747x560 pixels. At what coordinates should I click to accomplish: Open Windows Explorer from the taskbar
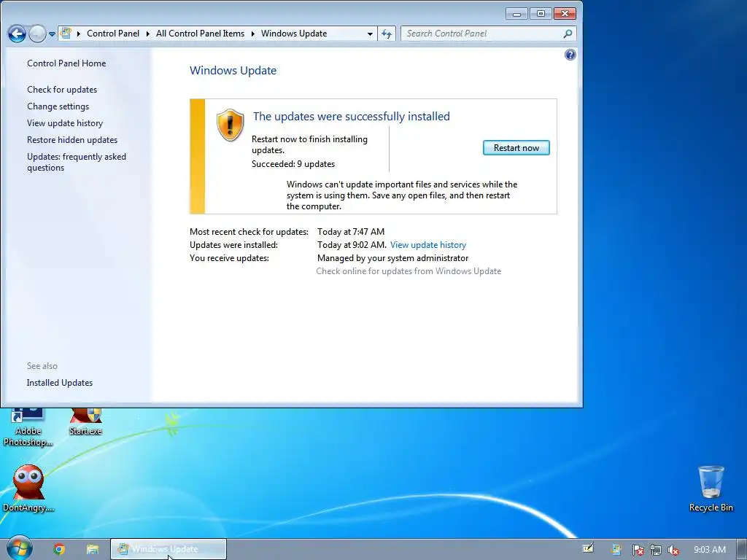[93, 549]
